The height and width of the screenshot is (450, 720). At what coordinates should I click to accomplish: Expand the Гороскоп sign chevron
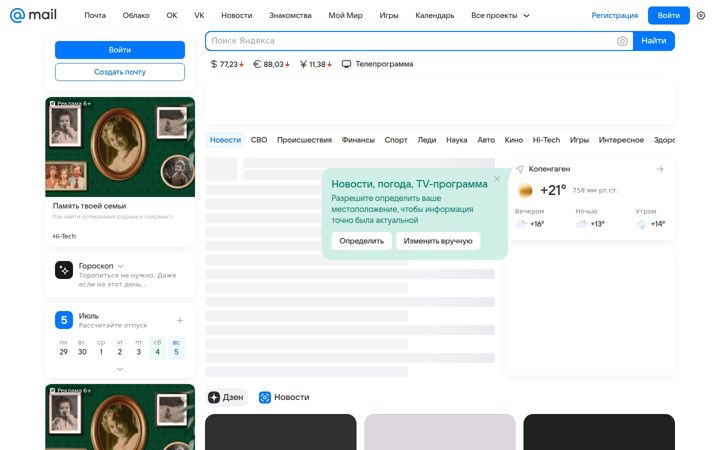click(121, 266)
